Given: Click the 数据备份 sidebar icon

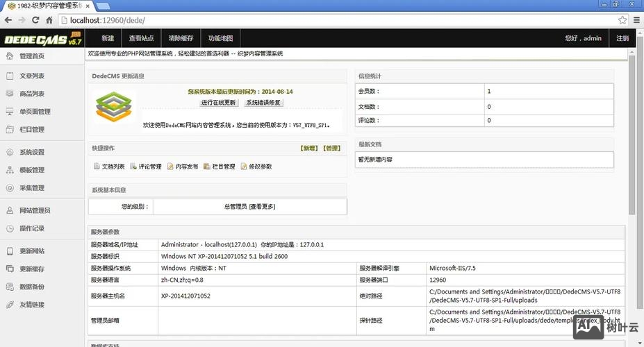Looking at the screenshot, I should [10, 287].
